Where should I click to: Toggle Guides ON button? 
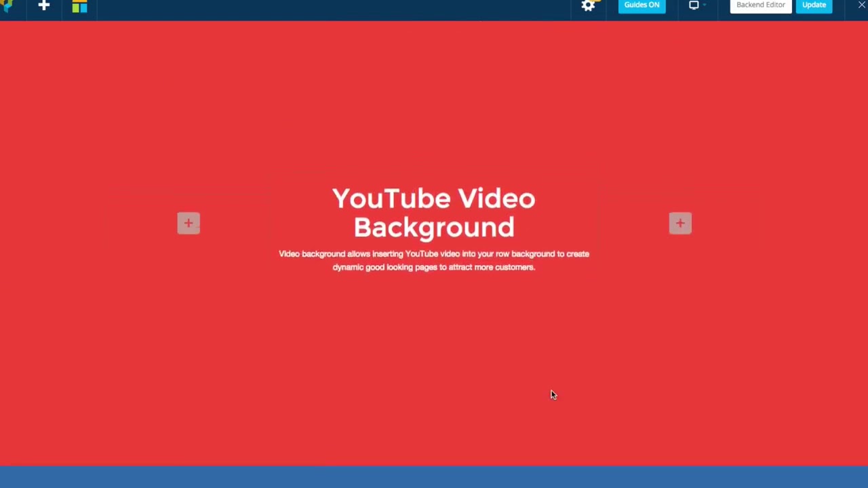click(642, 5)
